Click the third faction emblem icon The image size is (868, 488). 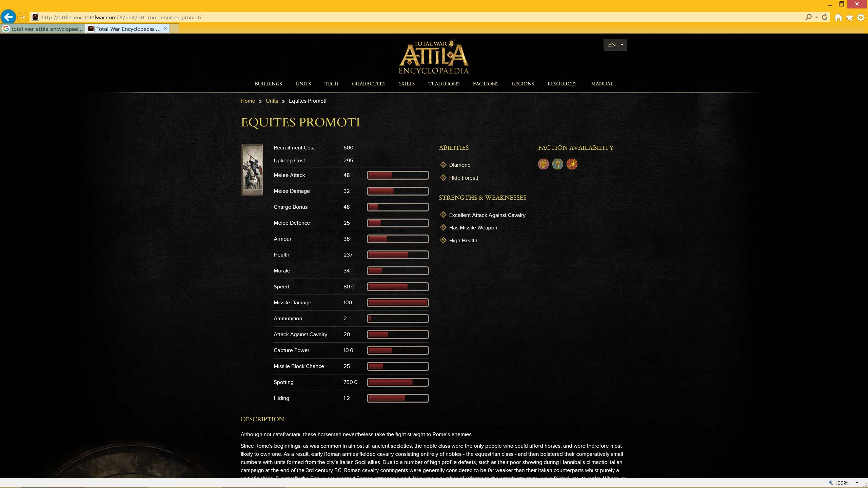(x=572, y=164)
